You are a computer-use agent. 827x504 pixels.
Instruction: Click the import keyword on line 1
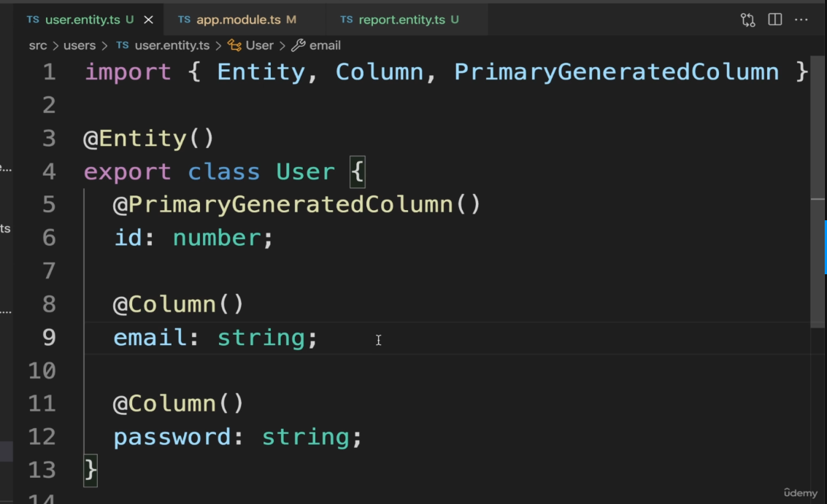pos(128,72)
